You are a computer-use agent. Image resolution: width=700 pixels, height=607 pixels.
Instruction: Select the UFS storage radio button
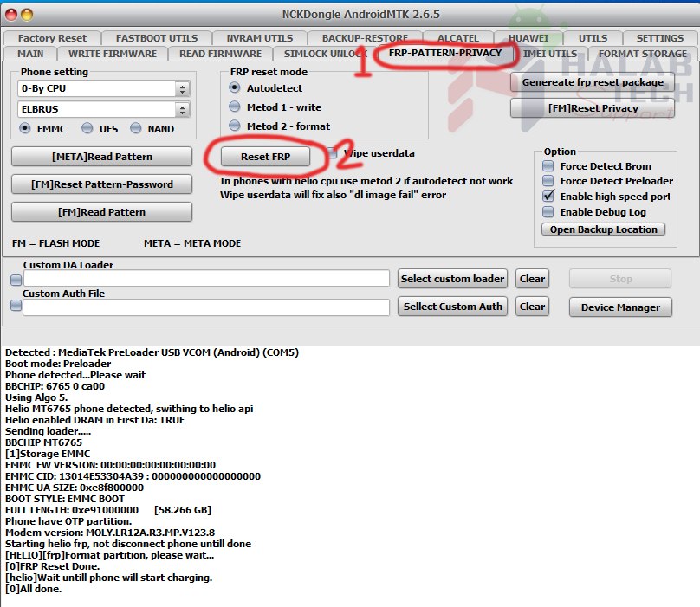click(87, 128)
